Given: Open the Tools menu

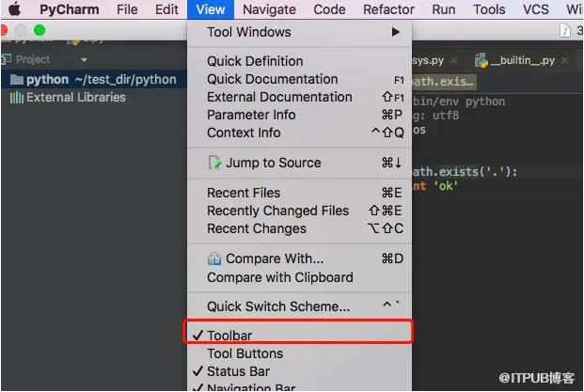Looking at the screenshot, I should click(489, 9).
